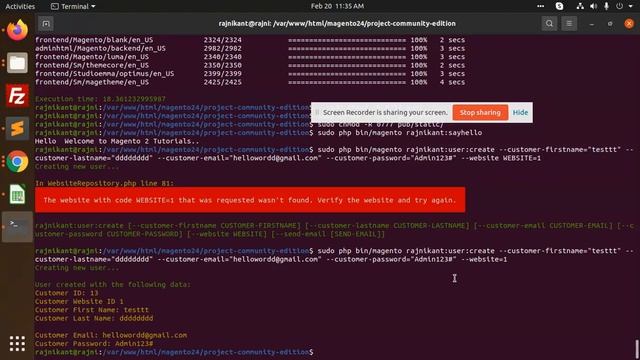
Task: Click 'Customer Password: Admin123#' line
Action: point(94,344)
